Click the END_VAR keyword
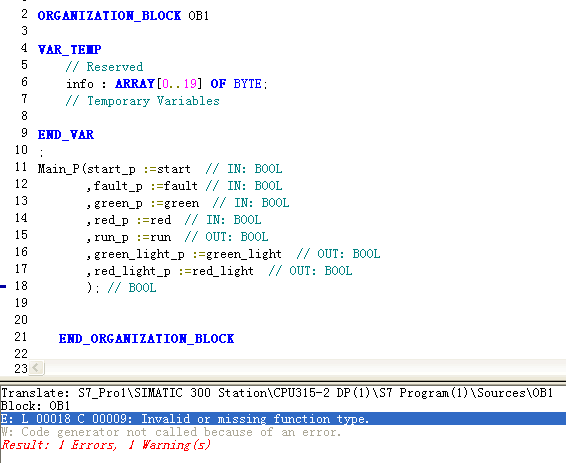 (66, 135)
